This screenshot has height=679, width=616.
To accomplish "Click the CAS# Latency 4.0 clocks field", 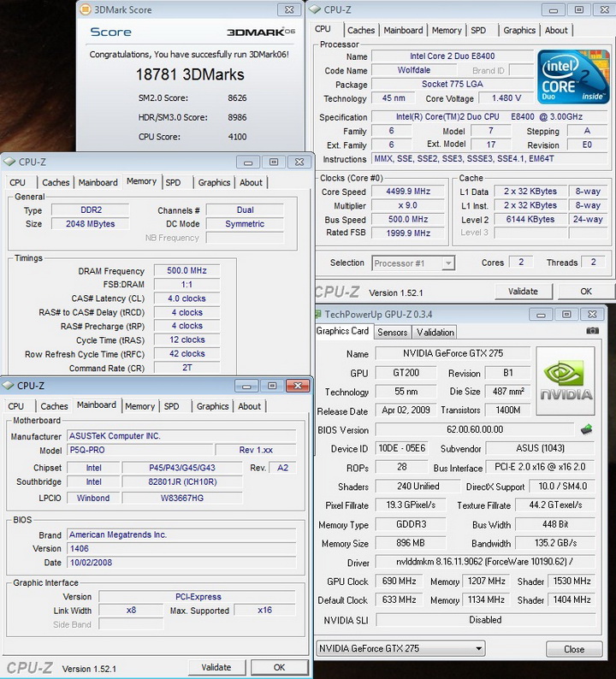I will [x=187, y=298].
